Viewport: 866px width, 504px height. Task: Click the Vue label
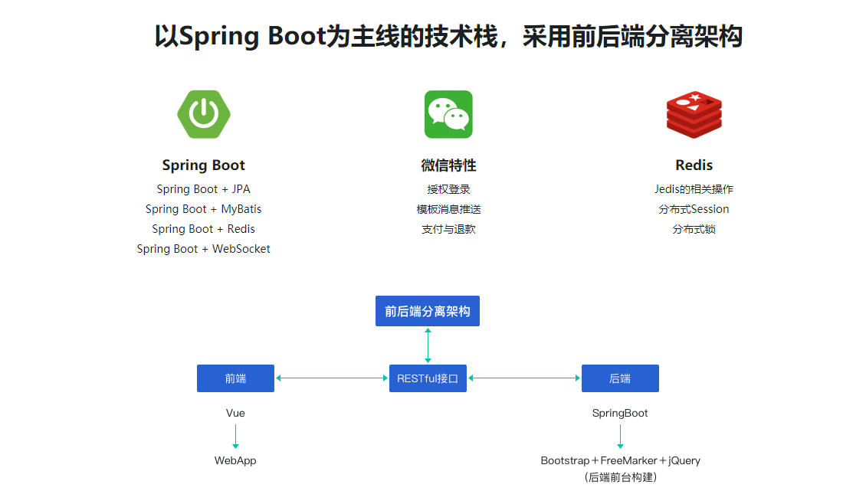[x=235, y=412]
